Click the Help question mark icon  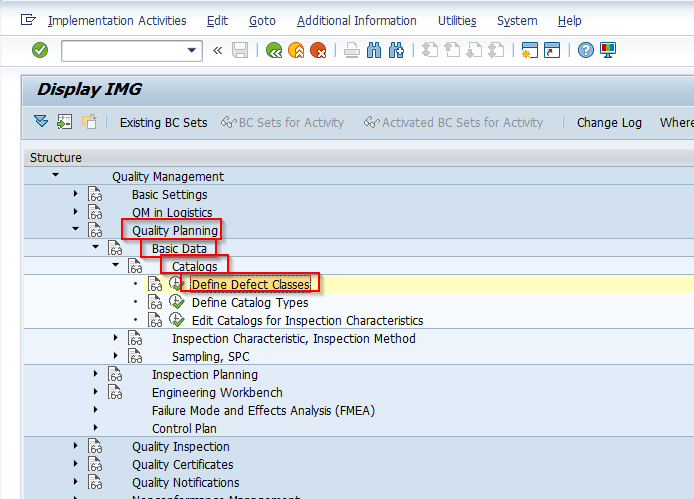click(586, 50)
